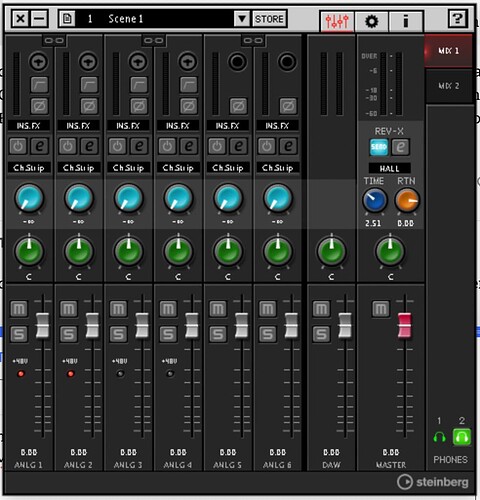Open insert FX editor for ANLG 5
480x500 pixels.
238,146
